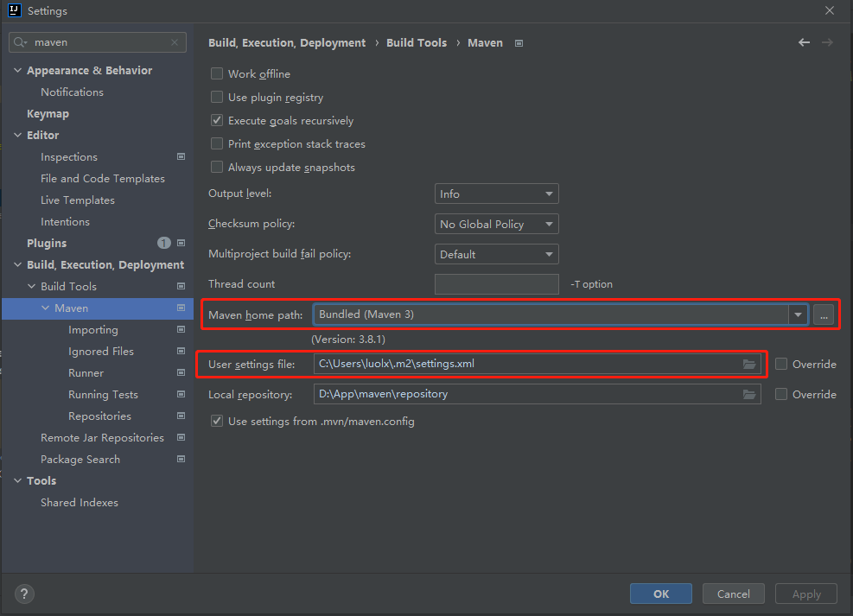Open the help question mark button

[x=24, y=594]
